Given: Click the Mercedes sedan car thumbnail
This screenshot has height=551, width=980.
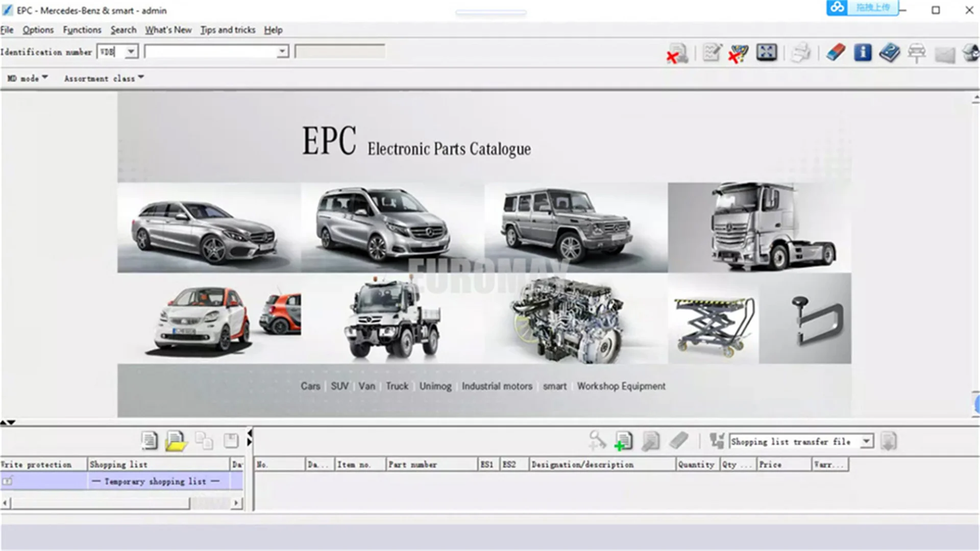Looking at the screenshot, I should pos(209,228).
